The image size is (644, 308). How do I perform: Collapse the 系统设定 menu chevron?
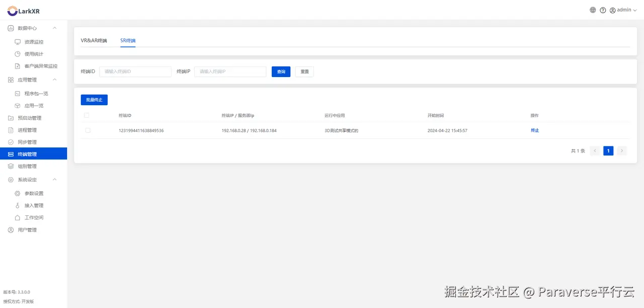click(x=55, y=180)
